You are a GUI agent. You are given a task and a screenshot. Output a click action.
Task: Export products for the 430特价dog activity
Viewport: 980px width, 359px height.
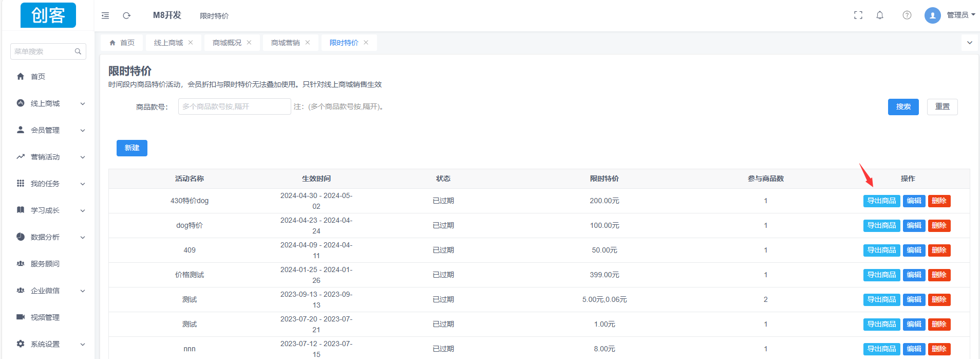pyautogui.click(x=881, y=201)
